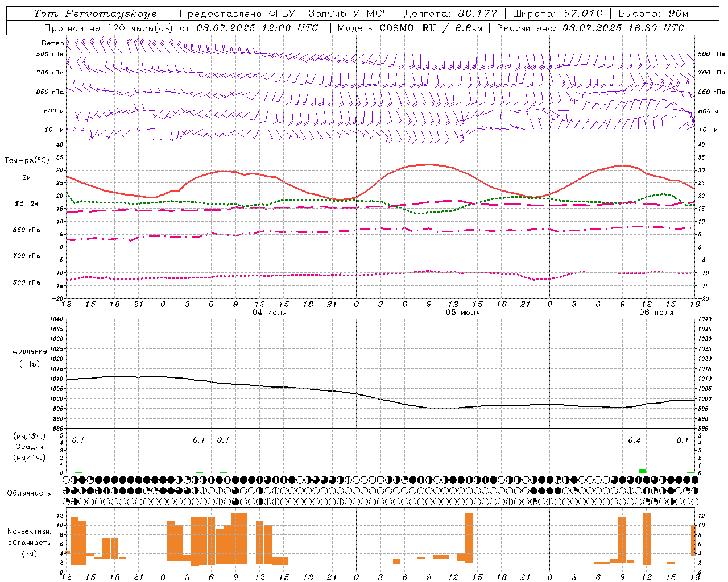Click the 700 гПа entry in temperature legend
The image size is (728, 582).
[26, 256]
